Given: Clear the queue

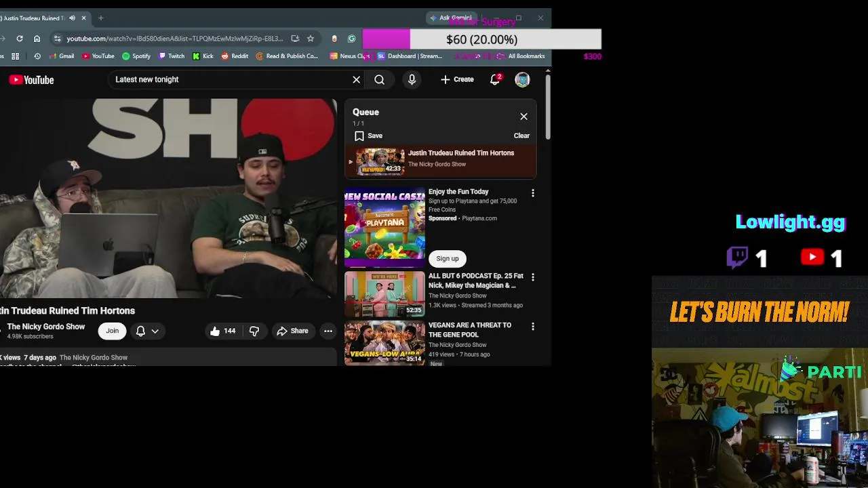Looking at the screenshot, I should point(521,136).
